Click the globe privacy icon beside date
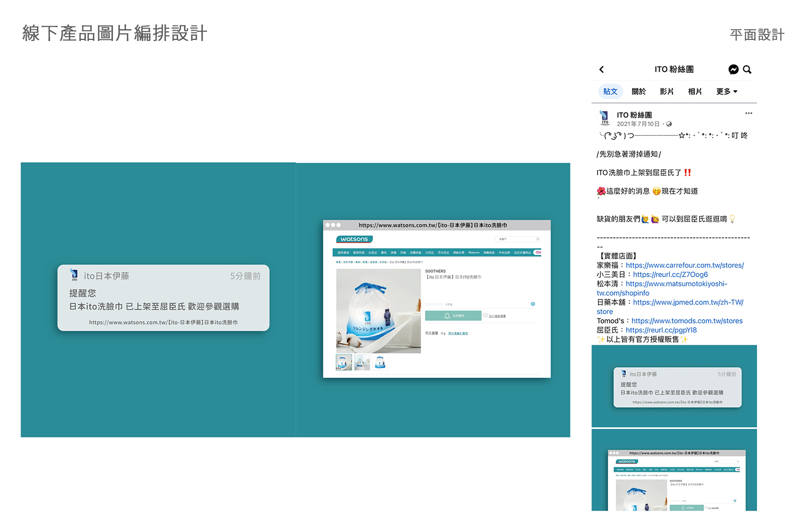 pyautogui.click(x=669, y=124)
